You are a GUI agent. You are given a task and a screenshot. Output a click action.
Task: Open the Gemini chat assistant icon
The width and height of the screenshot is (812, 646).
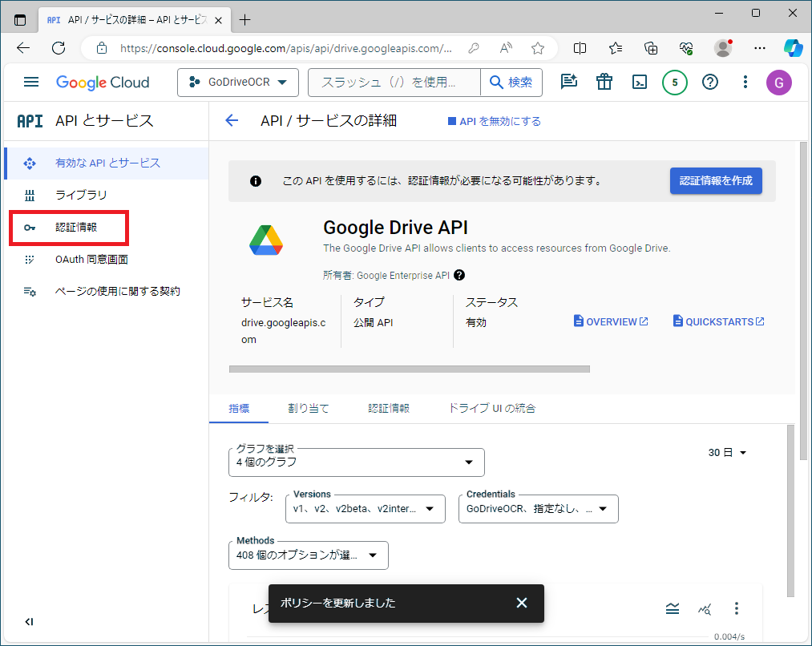click(x=568, y=81)
